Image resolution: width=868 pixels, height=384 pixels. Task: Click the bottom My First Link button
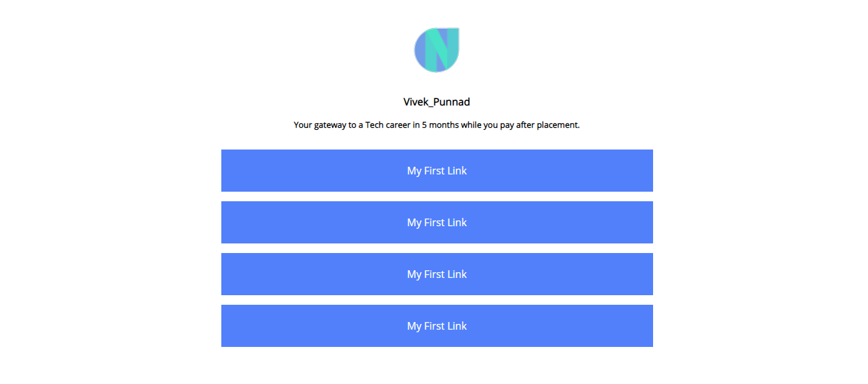(x=437, y=326)
